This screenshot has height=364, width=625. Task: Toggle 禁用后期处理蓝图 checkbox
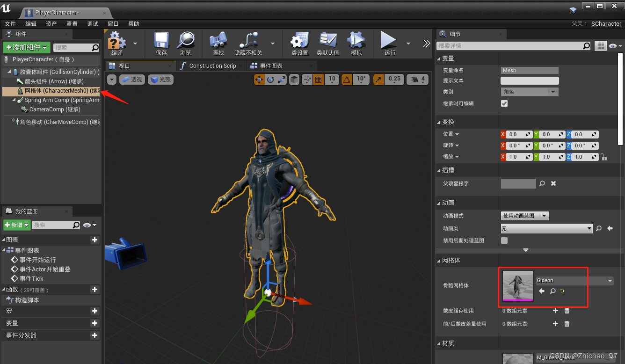pos(504,240)
